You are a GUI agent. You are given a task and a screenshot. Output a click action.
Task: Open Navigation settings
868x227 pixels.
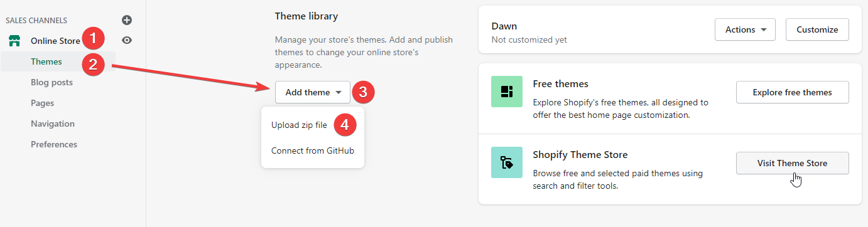[53, 124]
